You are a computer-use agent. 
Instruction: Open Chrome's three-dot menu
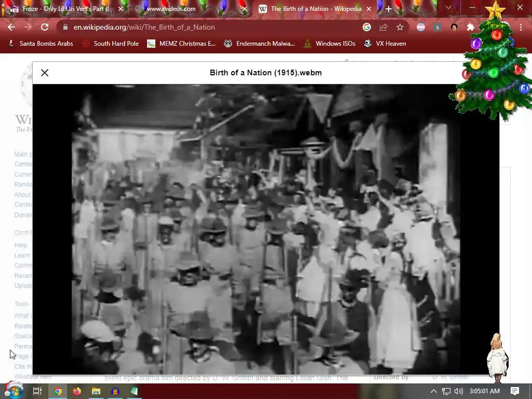[521, 27]
